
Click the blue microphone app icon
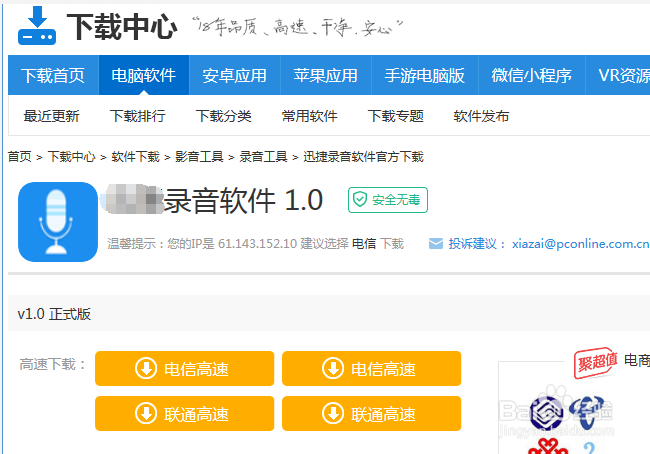coord(58,222)
